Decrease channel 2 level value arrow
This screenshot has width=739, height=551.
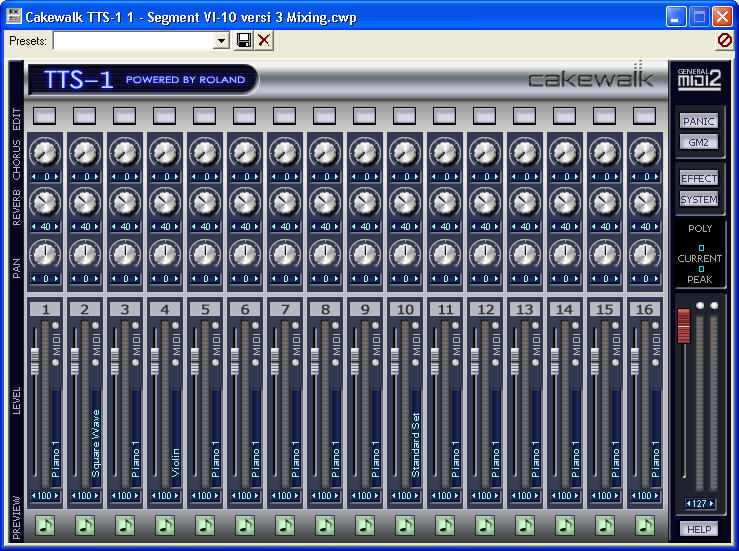click(x=74, y=496)
